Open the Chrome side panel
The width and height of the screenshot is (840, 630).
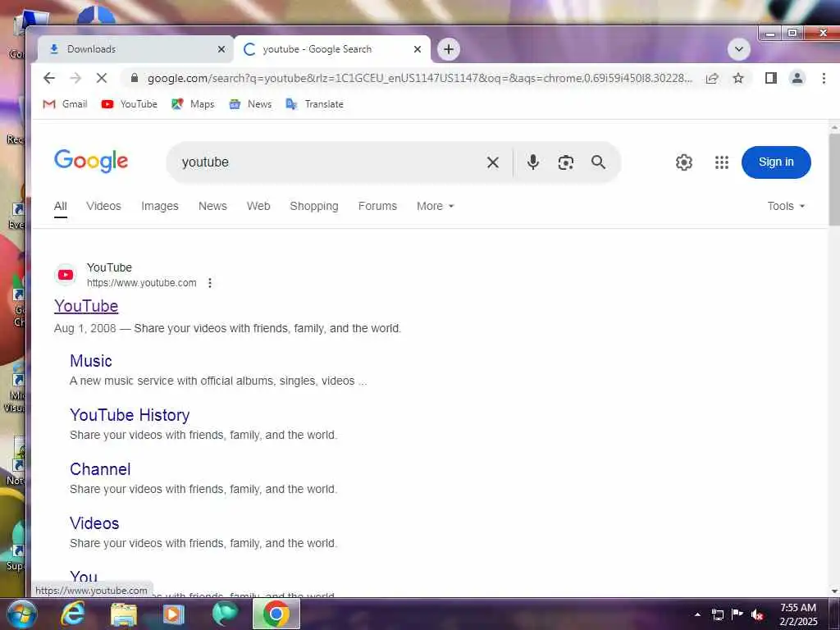(x=771, y=78)
